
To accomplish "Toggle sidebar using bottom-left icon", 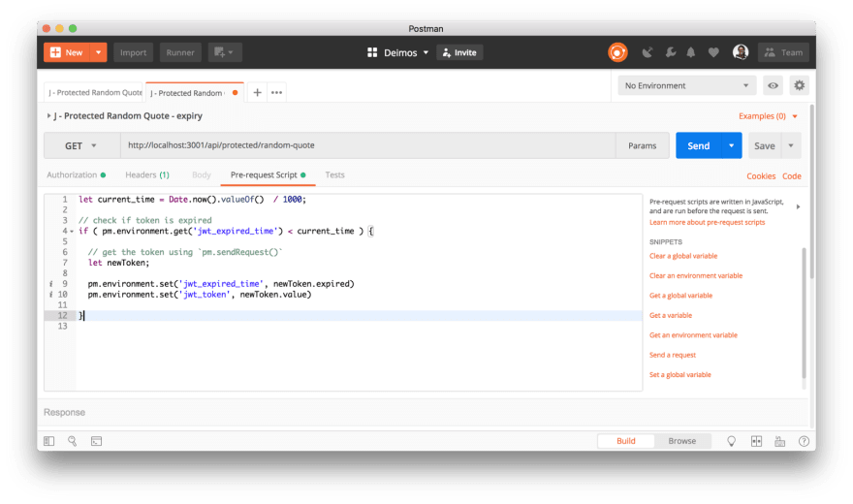I will point(49,441).
